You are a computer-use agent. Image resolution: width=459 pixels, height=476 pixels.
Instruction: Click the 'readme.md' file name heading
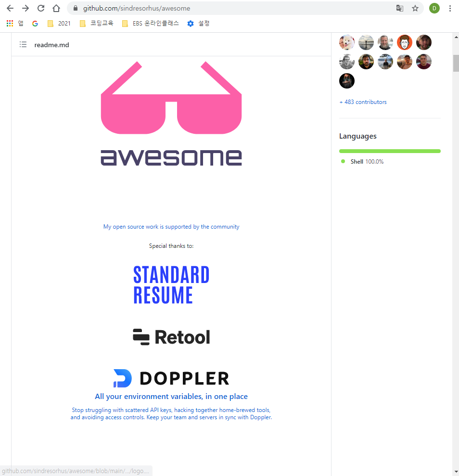[51, 45]
